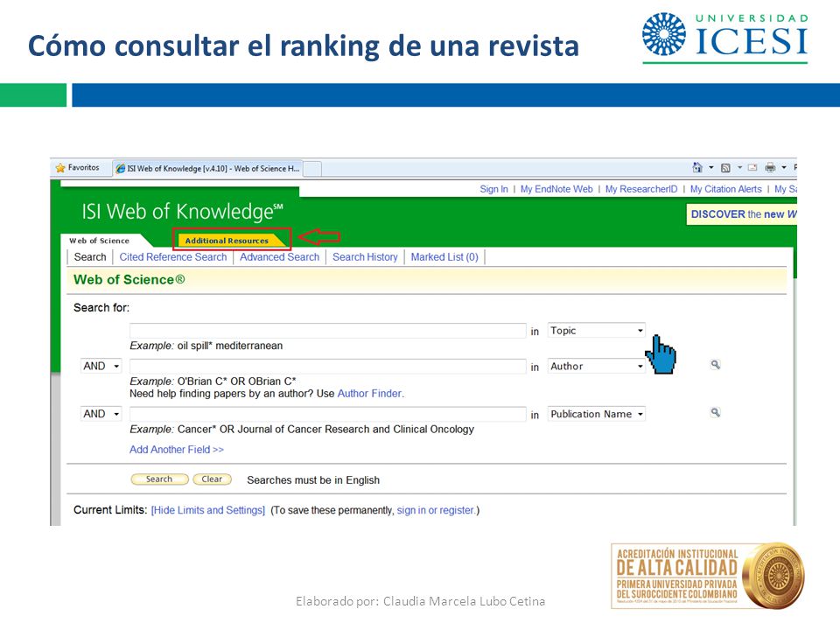Click the browser Home icon
840x630 pixels.
697,168
